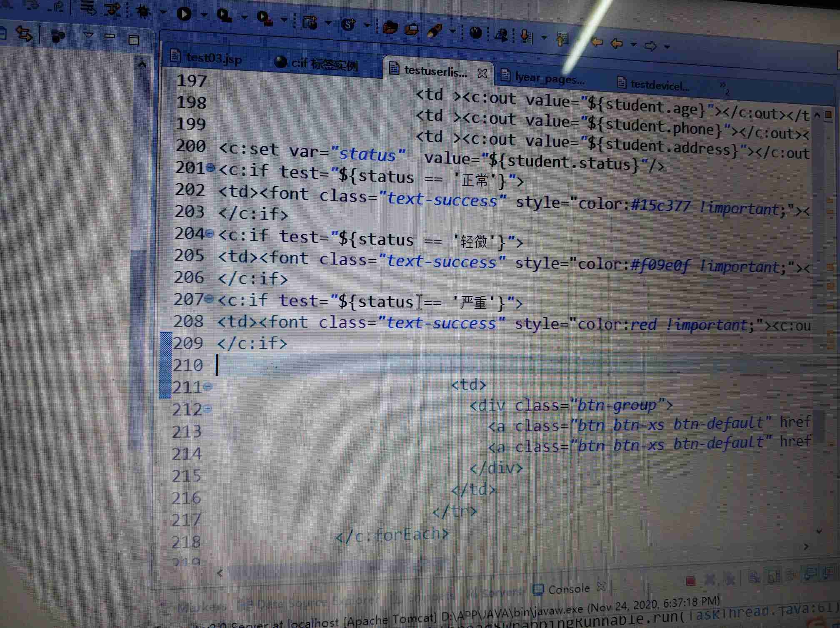Click the Open Web Browser globe icon
840x628 pixels.
click(476, 32)
